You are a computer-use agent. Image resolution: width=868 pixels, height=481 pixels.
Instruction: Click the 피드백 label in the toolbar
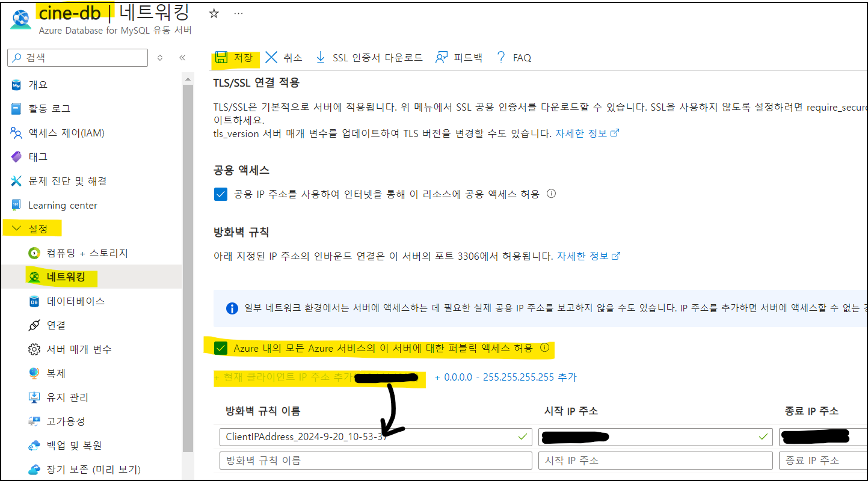(x=468, y=58)
